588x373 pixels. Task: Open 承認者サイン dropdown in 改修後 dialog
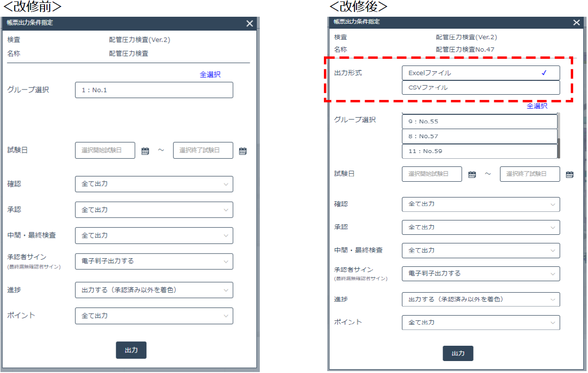480,274
